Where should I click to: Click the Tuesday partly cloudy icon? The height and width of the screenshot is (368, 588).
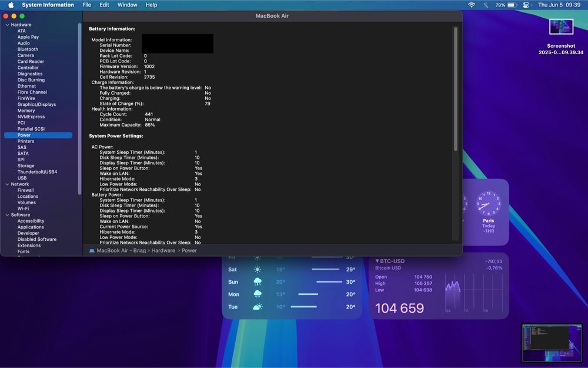coord(258,307)
